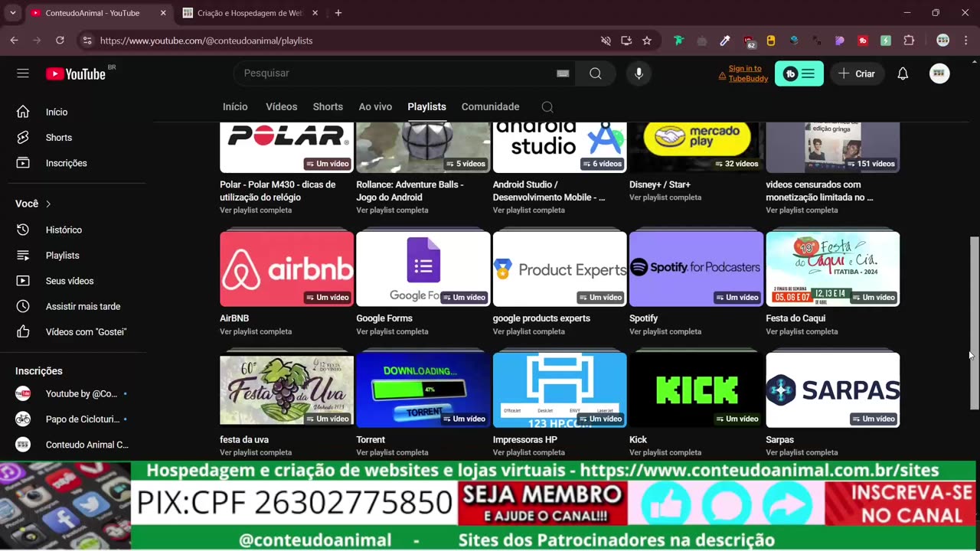Go back in browser history
This screenshot has height=551, width=980.
coord(14,41)
